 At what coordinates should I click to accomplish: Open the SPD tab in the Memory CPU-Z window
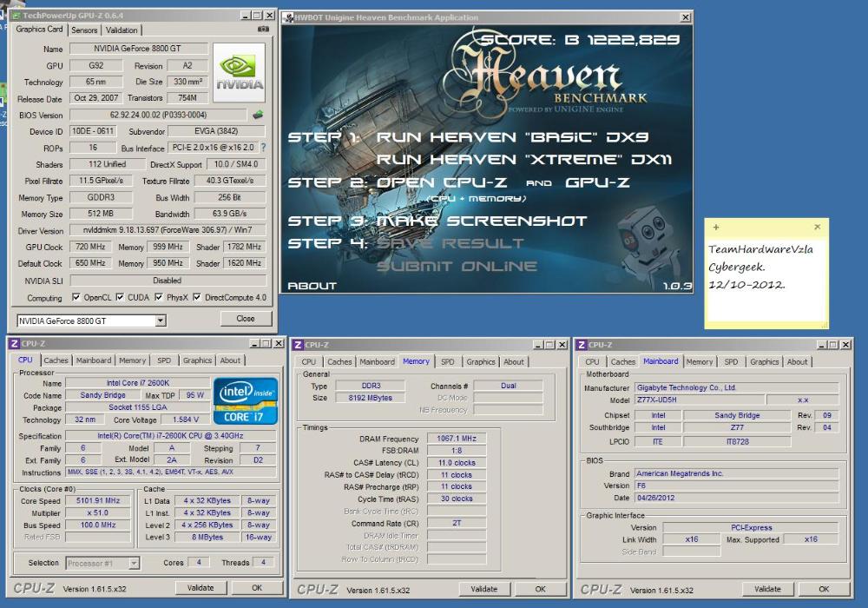click(x=447, y=361)
